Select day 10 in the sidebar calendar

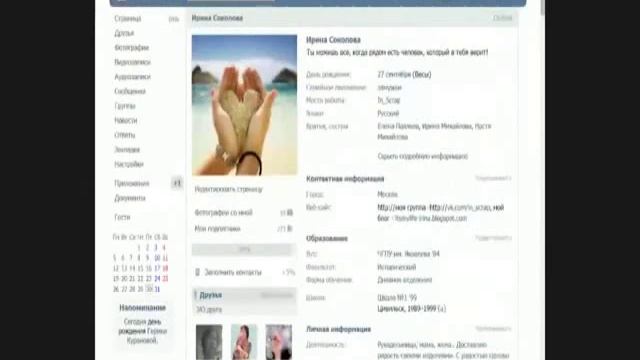click(157, 258)
